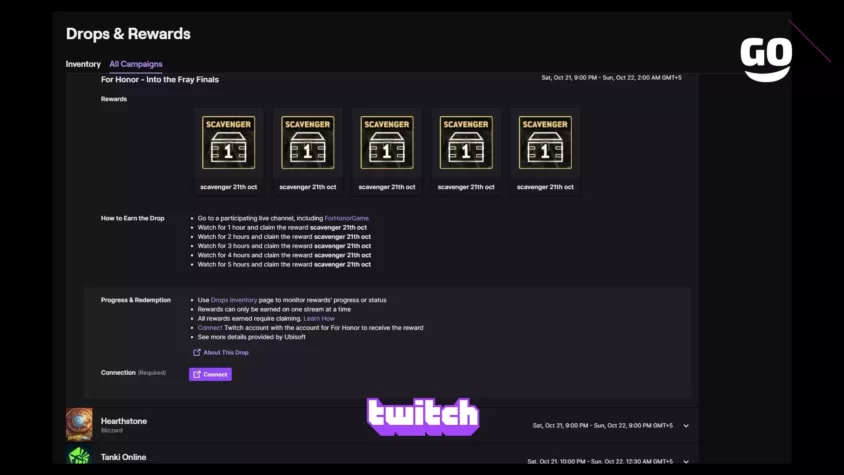Expand the Tanki Online campaign chevron
This screenshot has width=844, height=475.
pyautogui.click(x=686, y=462)
